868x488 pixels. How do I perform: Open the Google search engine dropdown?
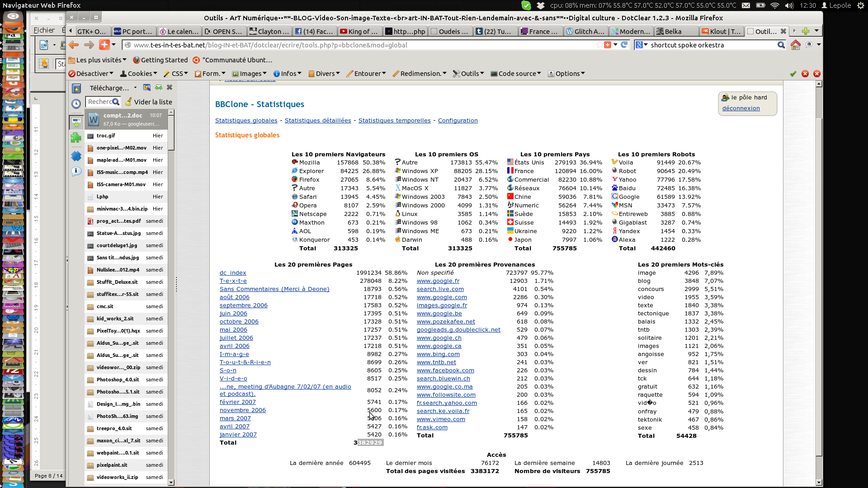coord(642,45)
